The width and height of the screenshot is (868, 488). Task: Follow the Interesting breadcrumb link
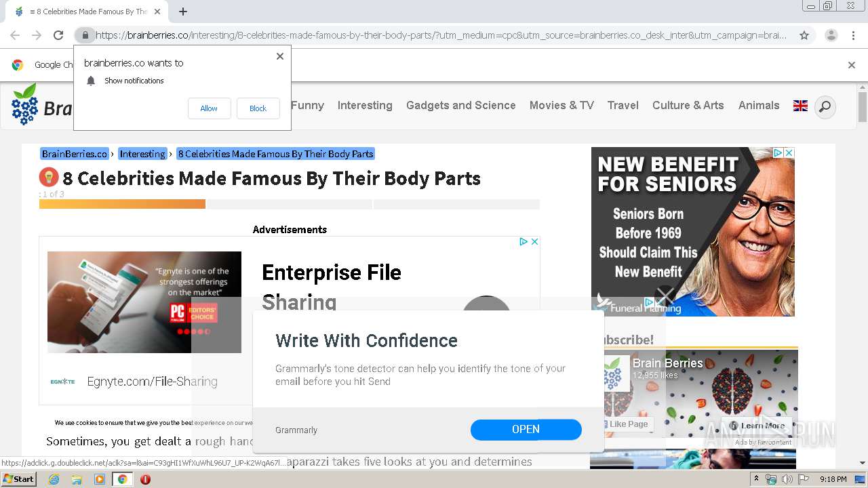click(142, 154)
